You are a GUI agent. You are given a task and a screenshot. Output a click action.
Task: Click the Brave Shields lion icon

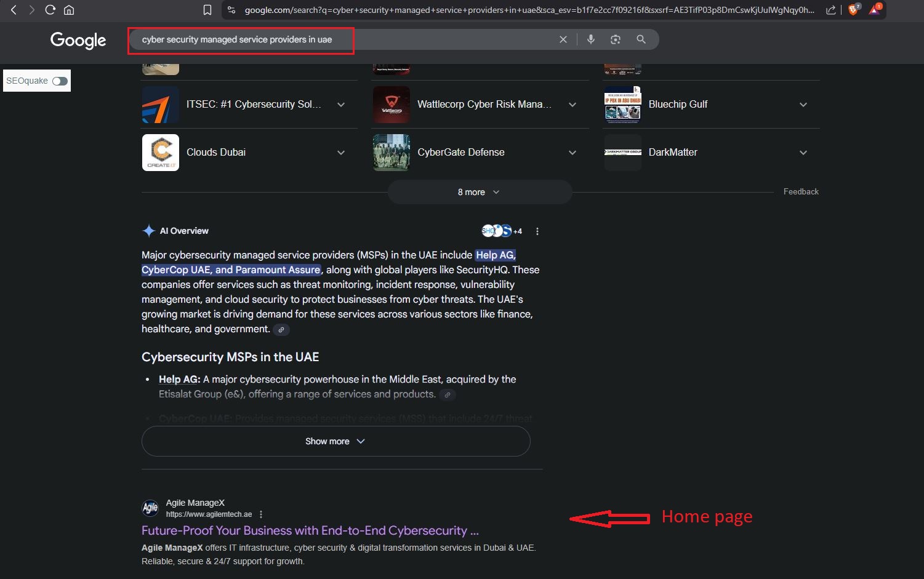tap(853, 10)
